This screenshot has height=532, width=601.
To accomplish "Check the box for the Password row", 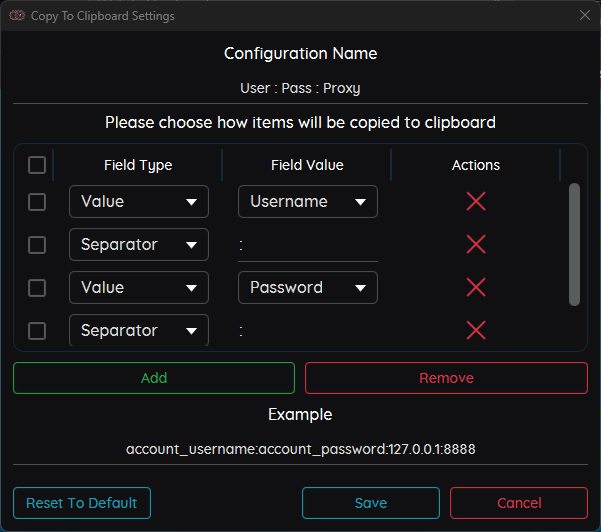I will [x=37, y=288].
